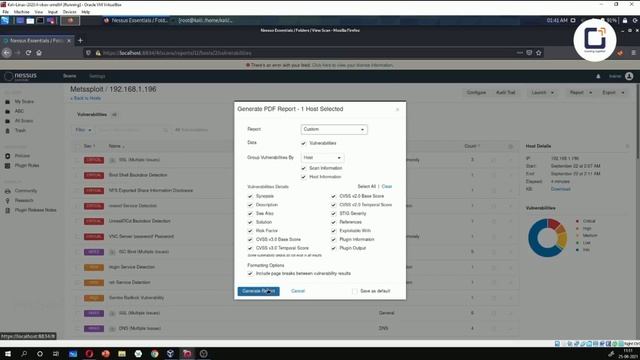This screenshot has width=640, height=360.
Task: Toggle the See Also checkbox
Action: coord(250,213)
